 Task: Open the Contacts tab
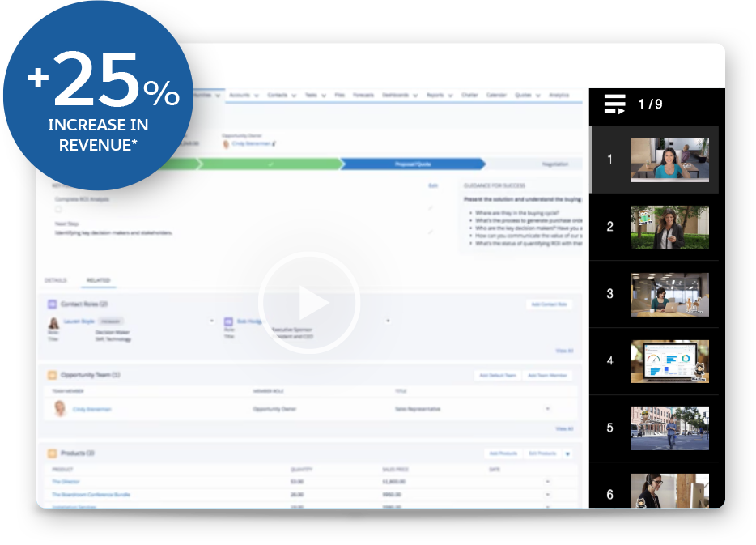point(278,95)
